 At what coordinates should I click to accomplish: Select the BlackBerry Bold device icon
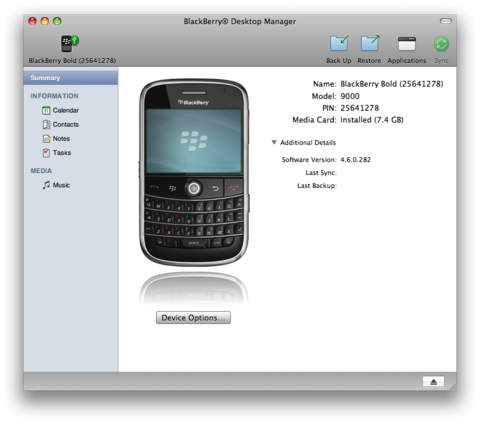69,44
